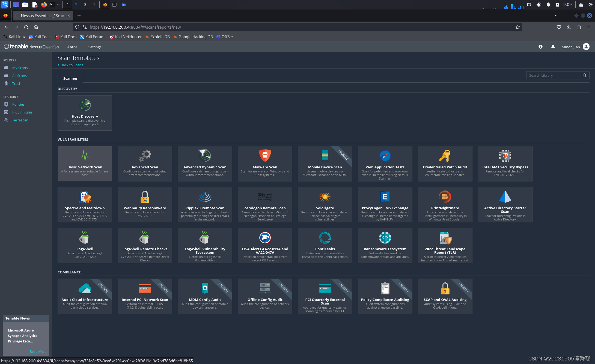Open Log4Shell Vulnerability Ecosystem template

(x=205, y=245)
